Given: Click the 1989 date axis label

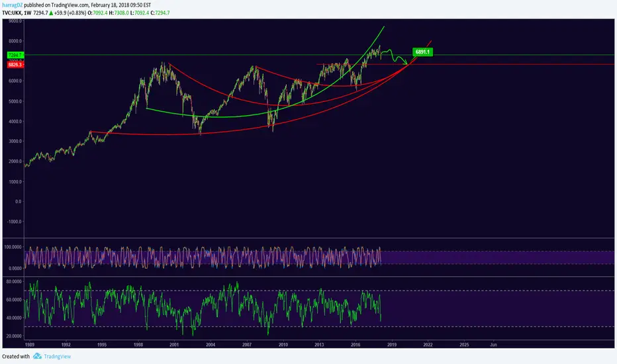Looking at the screenshot, I should click(30, 345).
